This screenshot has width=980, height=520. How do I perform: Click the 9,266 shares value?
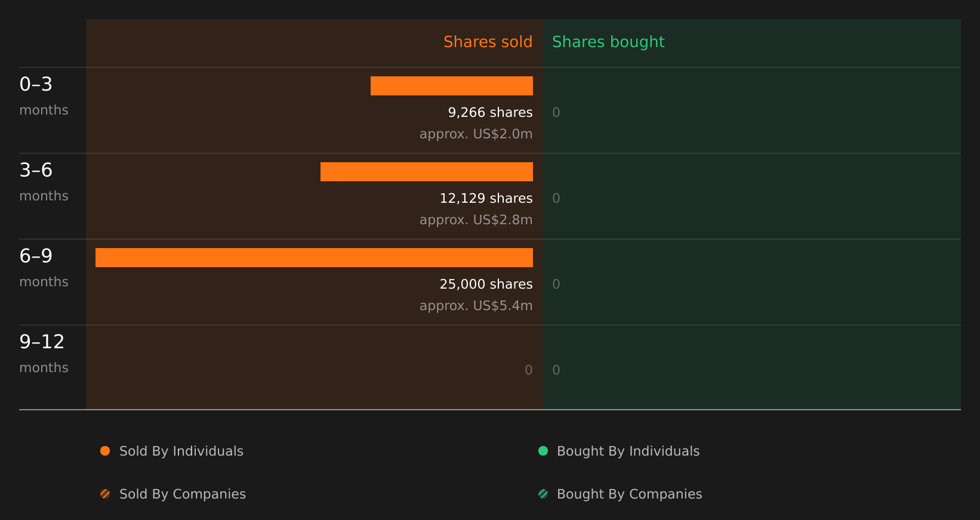[x=491, y=112]
